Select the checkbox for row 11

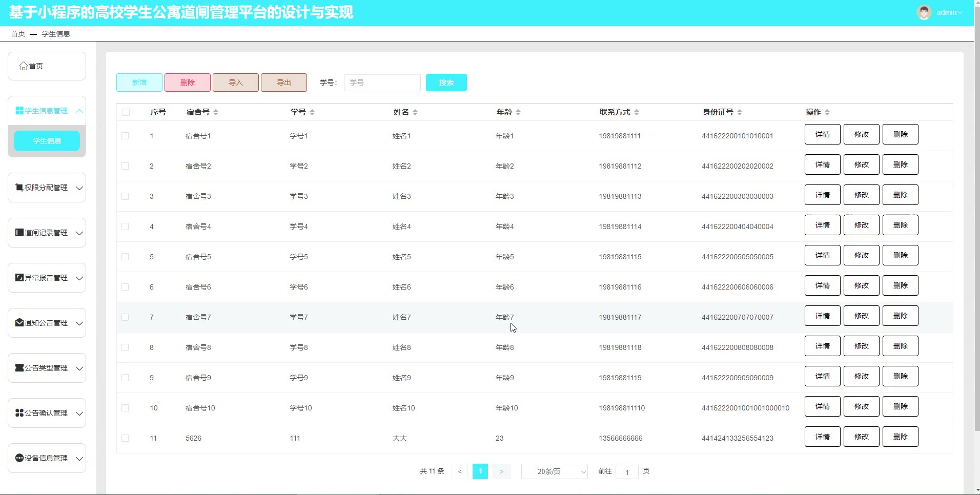coord(125,438)
